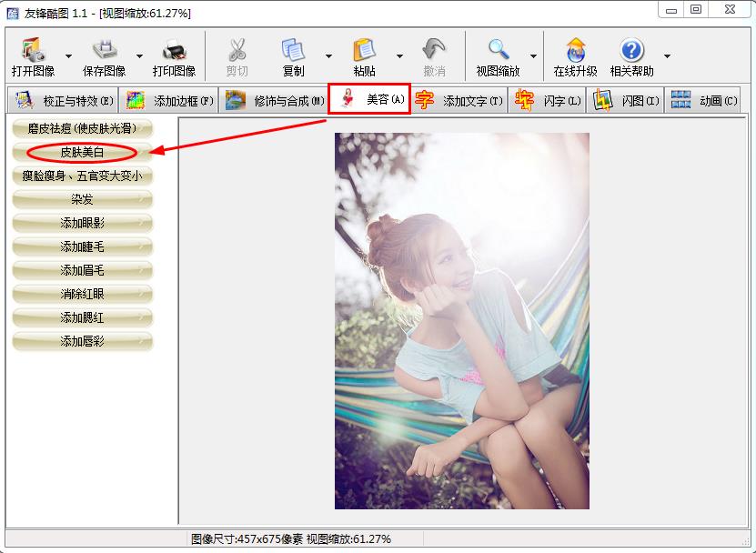Switch to the 添加文字 (T) tab
The image size is (756, 553).
[x=459, y=101]
